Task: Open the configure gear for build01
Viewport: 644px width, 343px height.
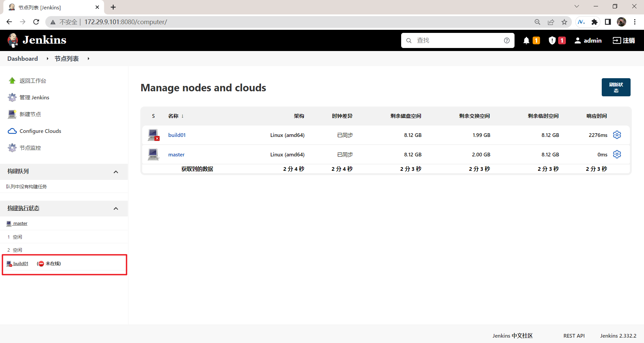Action: click(x=617, y=135)
